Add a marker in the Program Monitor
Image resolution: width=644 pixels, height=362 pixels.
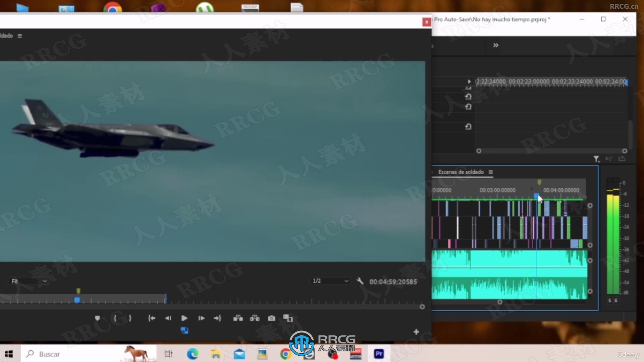tap(97, 318)
